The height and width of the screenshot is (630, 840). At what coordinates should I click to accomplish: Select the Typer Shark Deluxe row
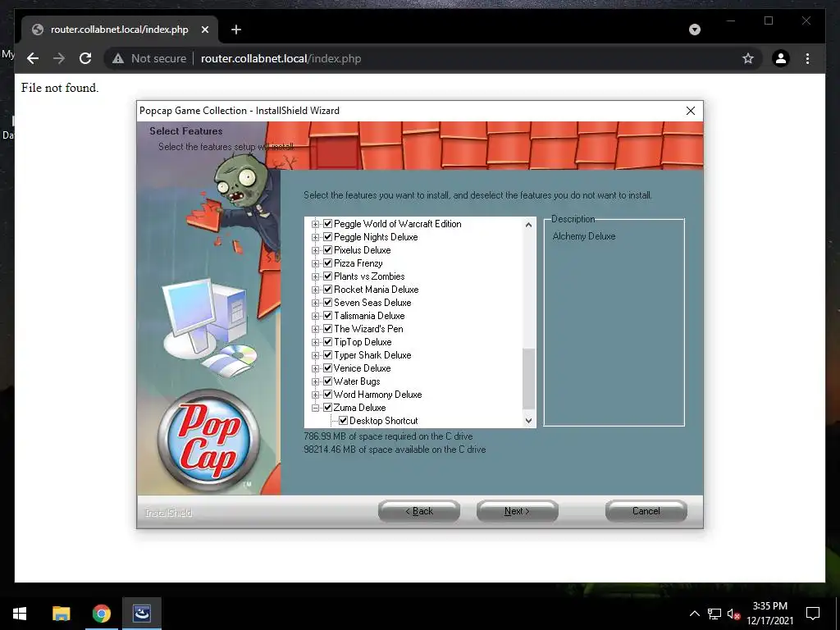point(372,355)
